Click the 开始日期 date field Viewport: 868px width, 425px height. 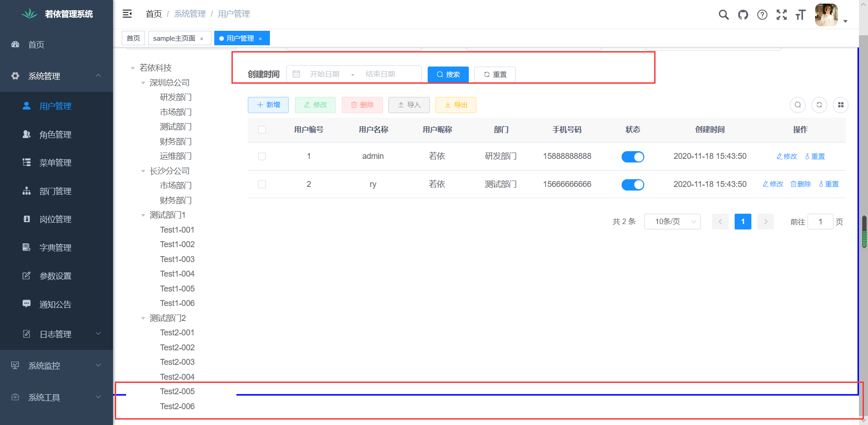pos(325,74)
